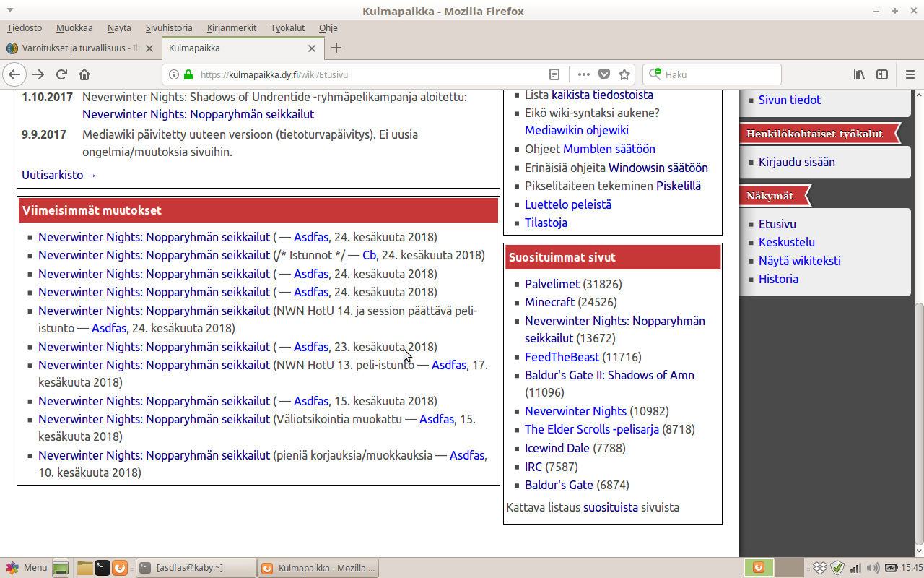Open the Uutisarkisto link
Viewport: 924px width, 578px height.
point(59,175)
